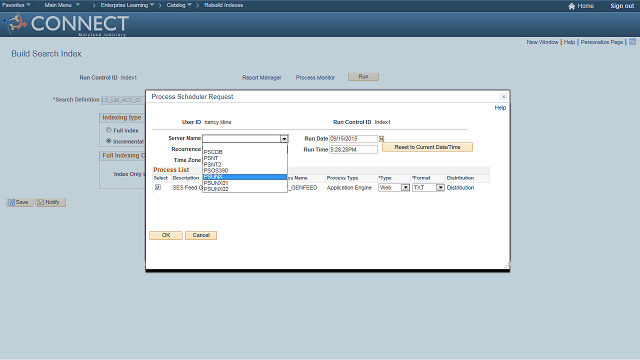Viewport: 640px width, 360px height.
Task: Choose PSCDB from the server list
Action: pyautogui.click(x=245, y=152)
